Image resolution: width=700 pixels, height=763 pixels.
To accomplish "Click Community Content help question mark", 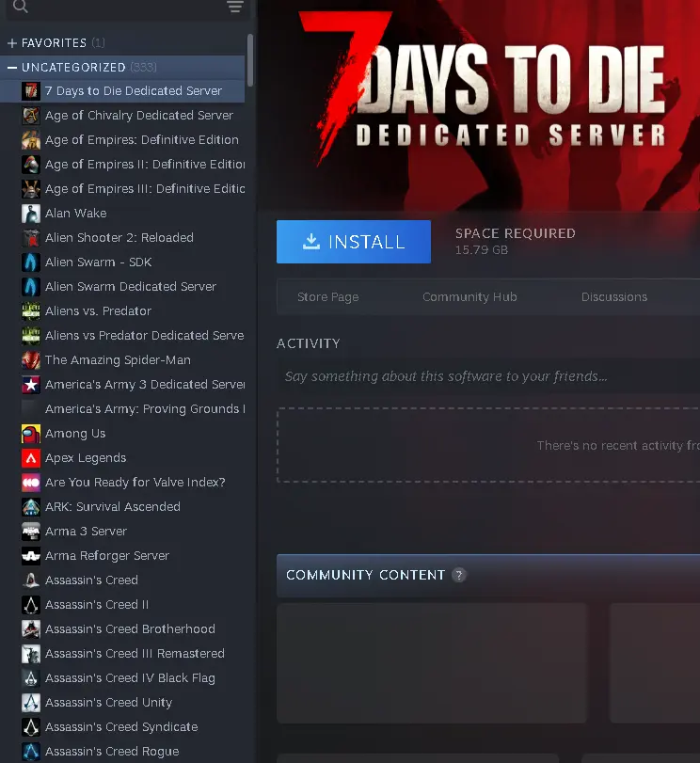I will click(x=458, y=575).
